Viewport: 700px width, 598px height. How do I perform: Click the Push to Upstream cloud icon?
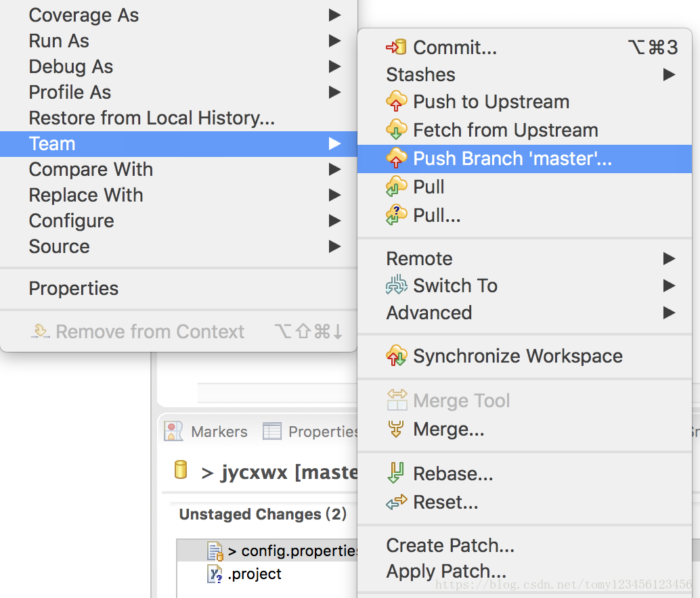pyautogui.click(x=396, y=102)
